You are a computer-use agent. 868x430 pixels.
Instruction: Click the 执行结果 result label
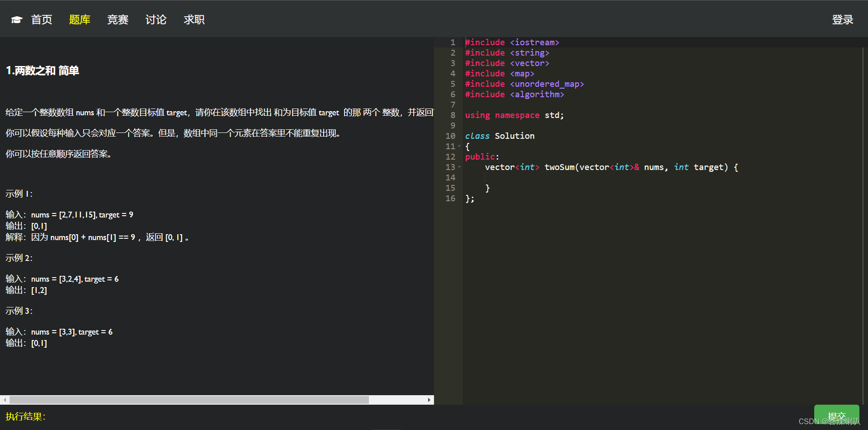coord(25,416)
